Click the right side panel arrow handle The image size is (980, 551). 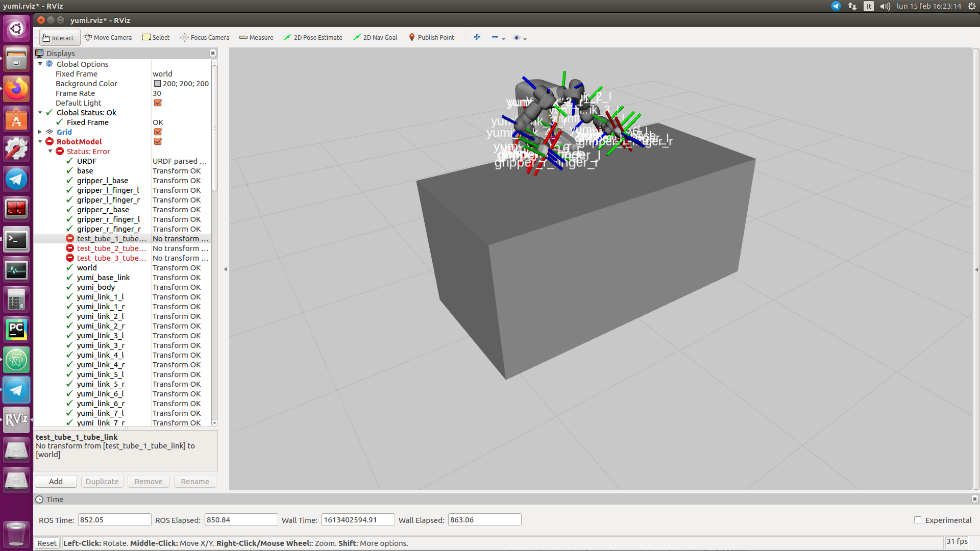pos(976,269)
